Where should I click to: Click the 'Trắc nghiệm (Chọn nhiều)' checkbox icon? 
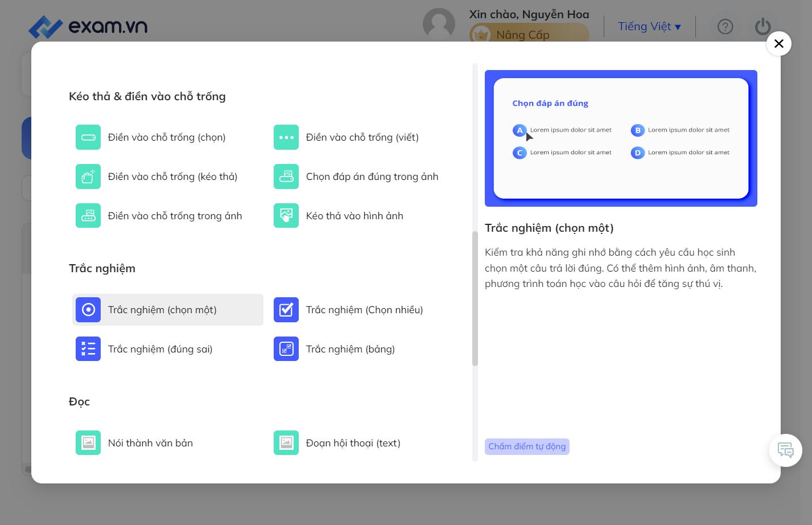286,310
